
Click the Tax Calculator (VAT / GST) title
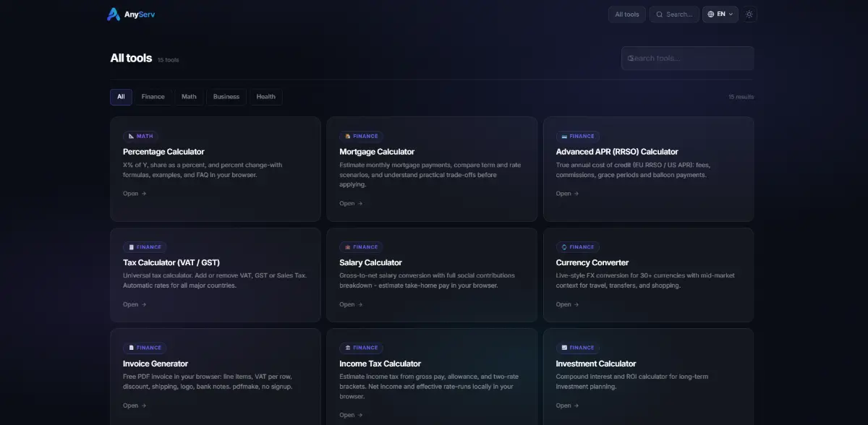tap(172, 262)
